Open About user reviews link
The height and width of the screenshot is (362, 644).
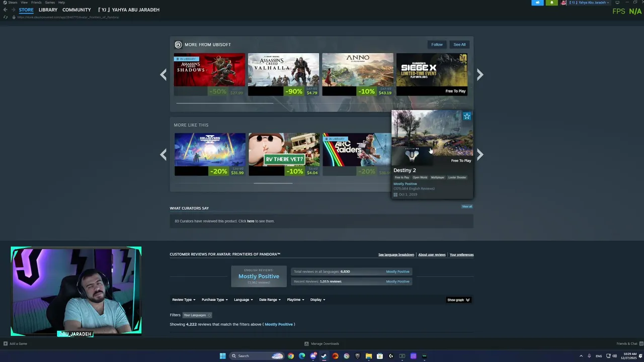click(x=432, y=255)
